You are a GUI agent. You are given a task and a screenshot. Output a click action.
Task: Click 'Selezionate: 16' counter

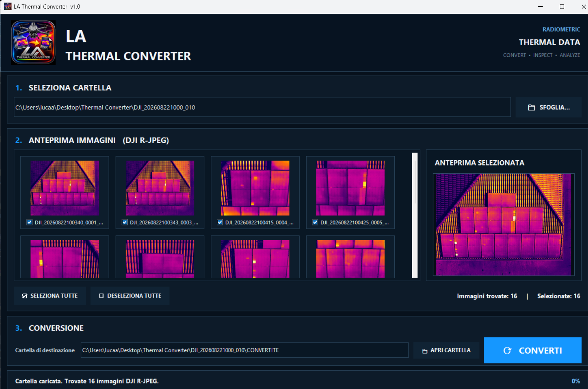pos(559,296)
